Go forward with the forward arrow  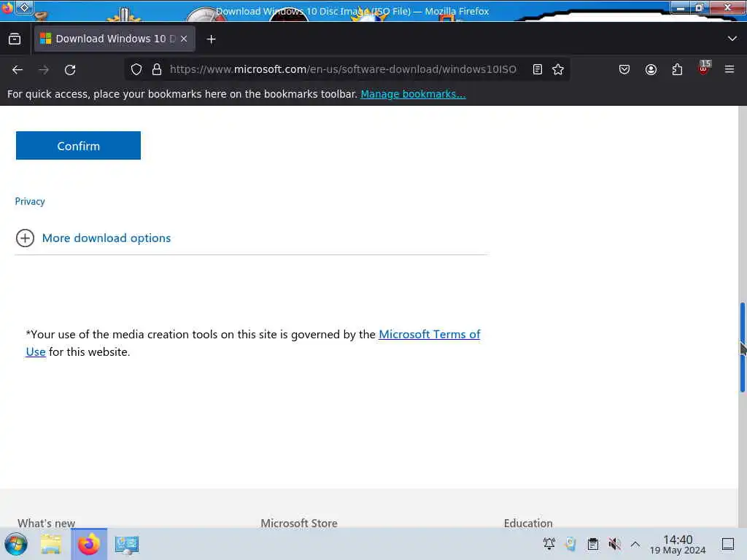tap(44, 69)
